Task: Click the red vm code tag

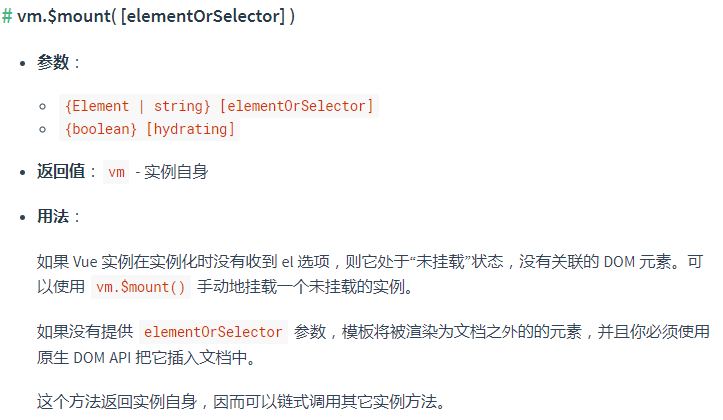Action: click(117, 172)
